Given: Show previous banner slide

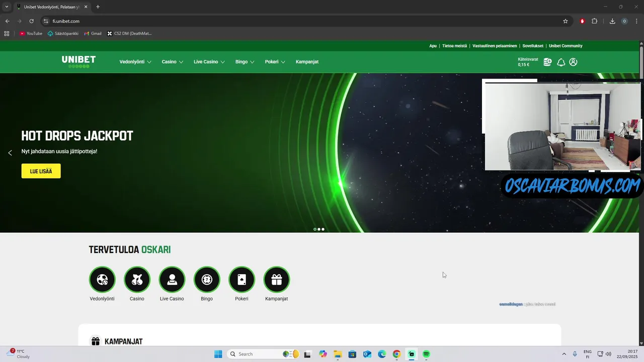Looking at the screenshot, I should click(10, 153).
